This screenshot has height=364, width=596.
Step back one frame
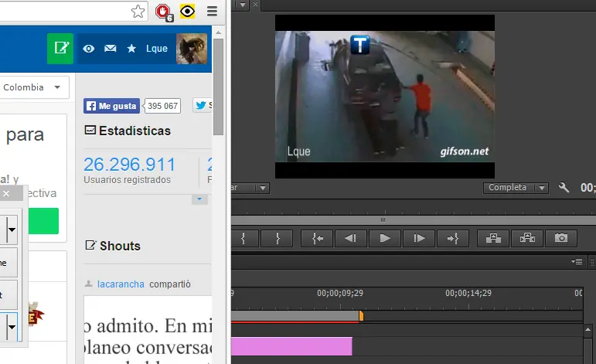350,239
